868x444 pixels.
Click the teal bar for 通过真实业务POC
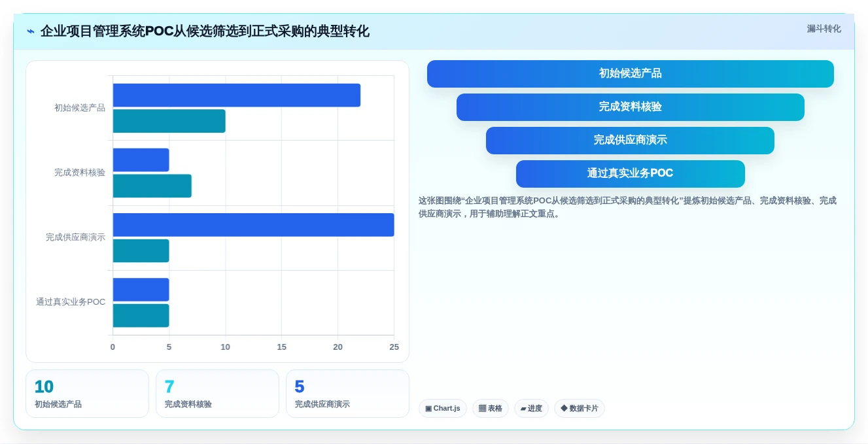(x=141, y=316)
